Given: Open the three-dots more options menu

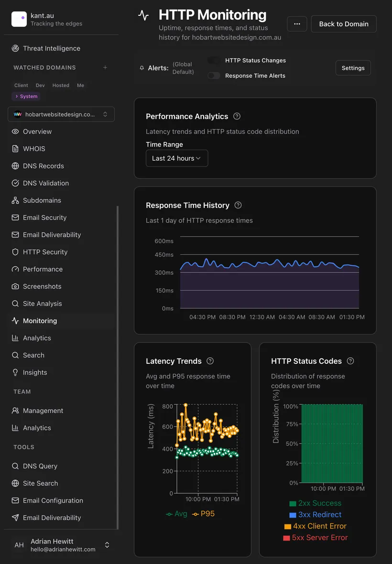Looking at the screenshot, I should (x=297, y=24).
